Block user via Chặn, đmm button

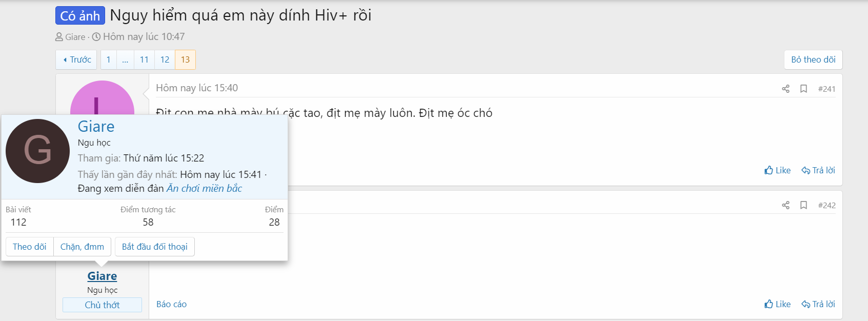(x=82, y=247)
